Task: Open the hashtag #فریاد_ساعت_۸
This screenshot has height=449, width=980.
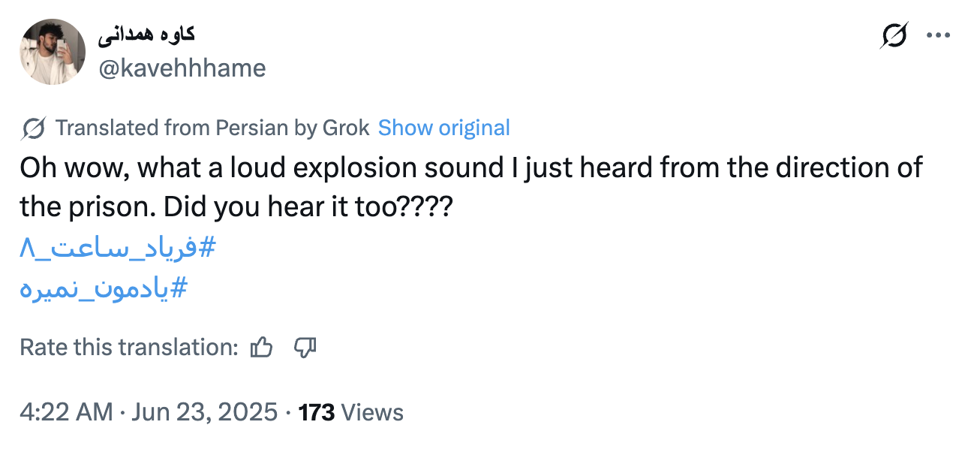Action: [x=118, y=249]
